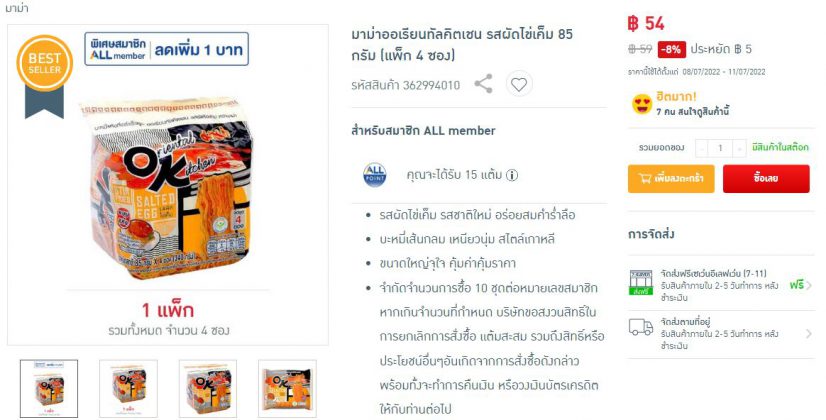Decrease quantity with minus button
This screenshot has height=420, width=826.
702,149
